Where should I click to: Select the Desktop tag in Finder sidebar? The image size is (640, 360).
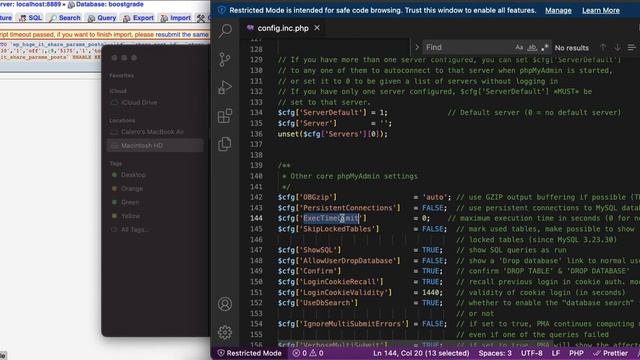point(133,175)
